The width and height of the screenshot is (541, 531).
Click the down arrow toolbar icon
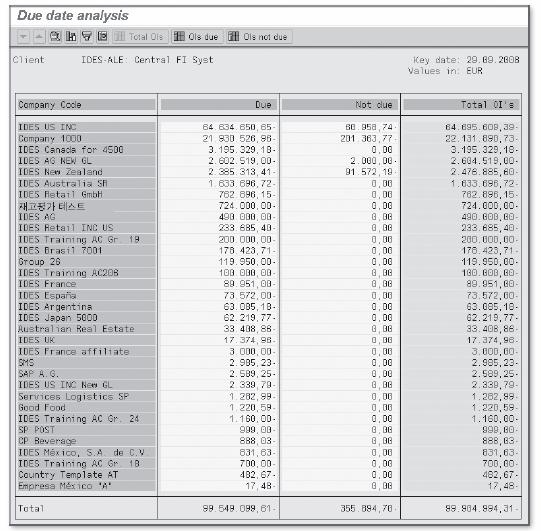pyautogui.click(x=23, y=37)
